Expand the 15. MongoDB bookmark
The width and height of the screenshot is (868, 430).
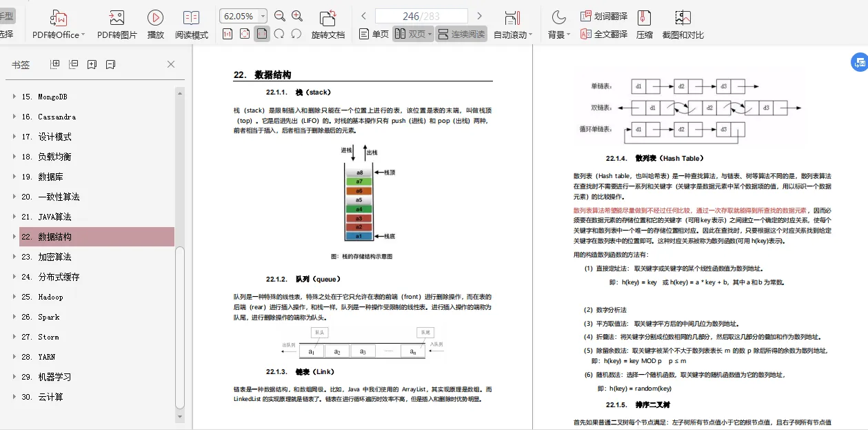pos(14,97)
